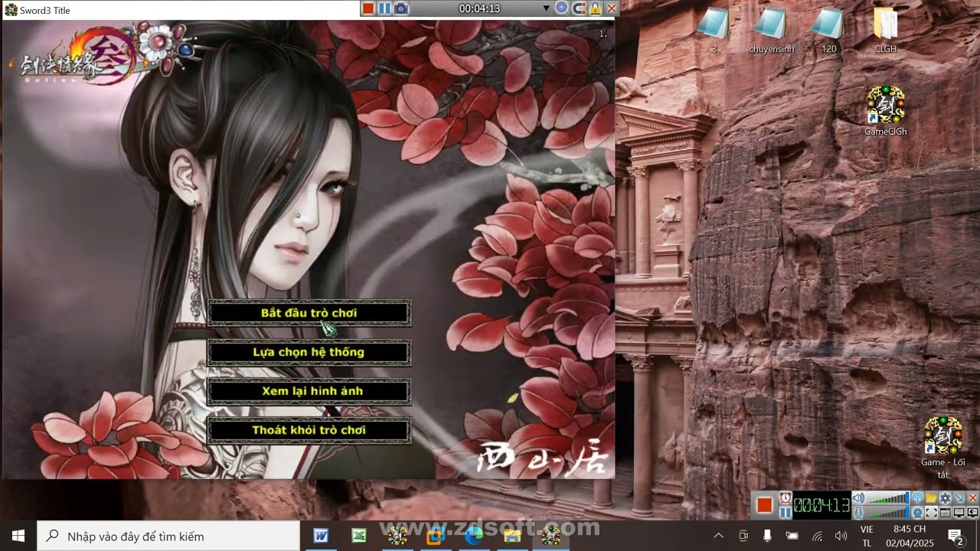Select game capture mode icon
This screenshot has width=980, height=551.
click(x=972, y=512)
